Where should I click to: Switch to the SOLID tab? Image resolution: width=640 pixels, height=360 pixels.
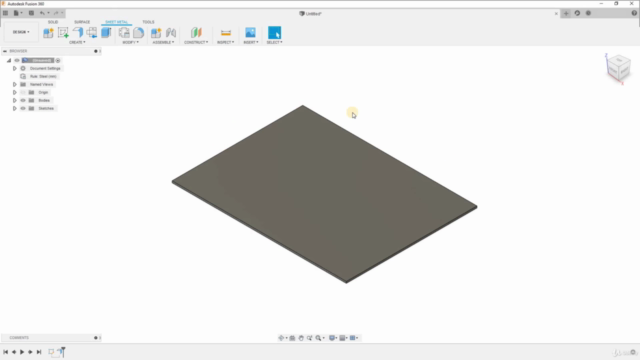[53, 22]
